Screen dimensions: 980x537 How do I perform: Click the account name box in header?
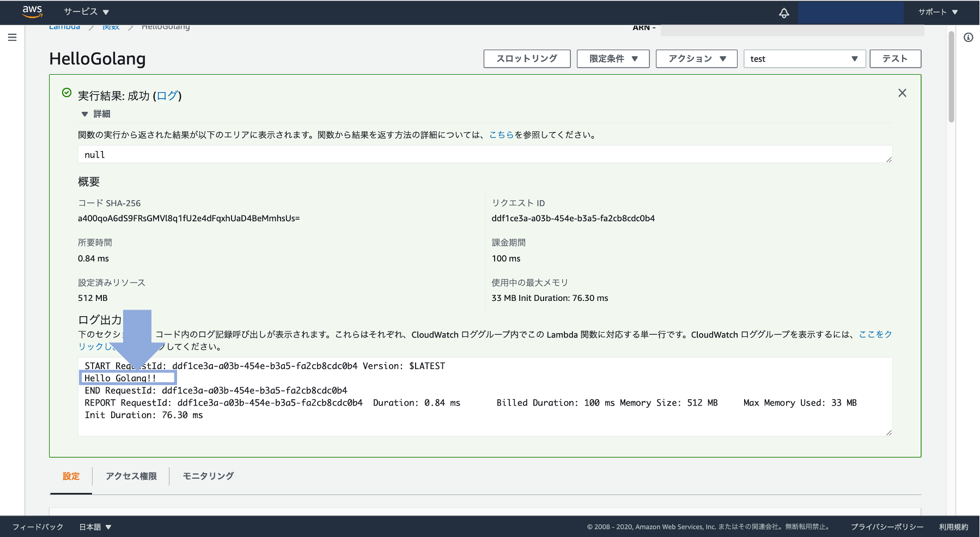pyautogui.click(x=851, y=12)
